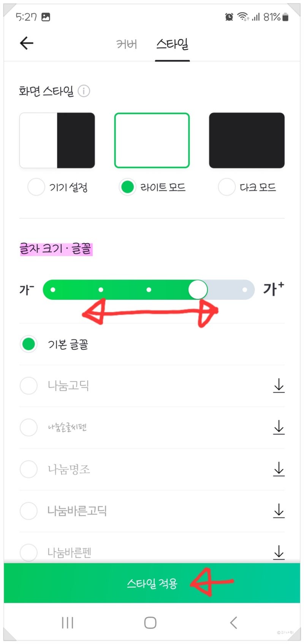Select the 나눔고딕 font radio button

click(x=28, y=386)
